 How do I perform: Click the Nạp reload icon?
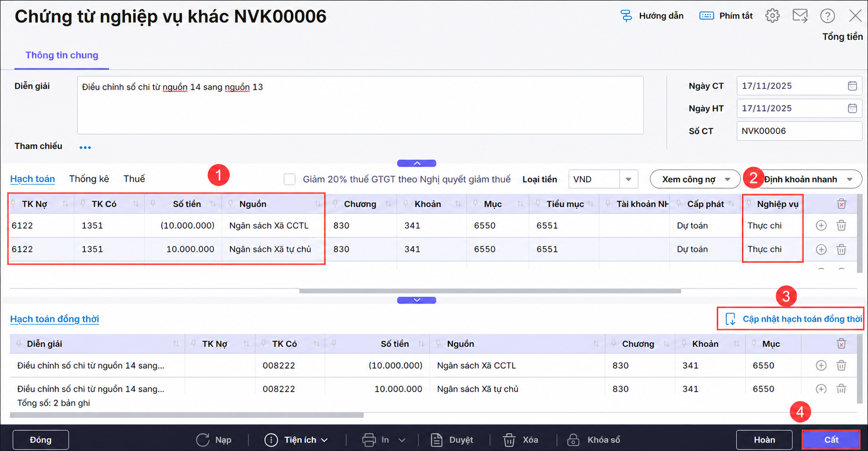pos(203,440)
